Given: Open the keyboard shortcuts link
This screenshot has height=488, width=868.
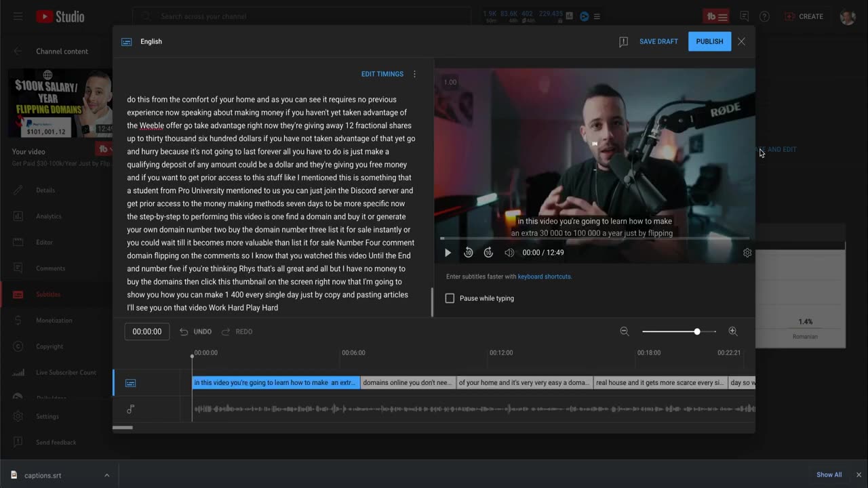Looking at the screenshot, I should [x=545, y=277].
